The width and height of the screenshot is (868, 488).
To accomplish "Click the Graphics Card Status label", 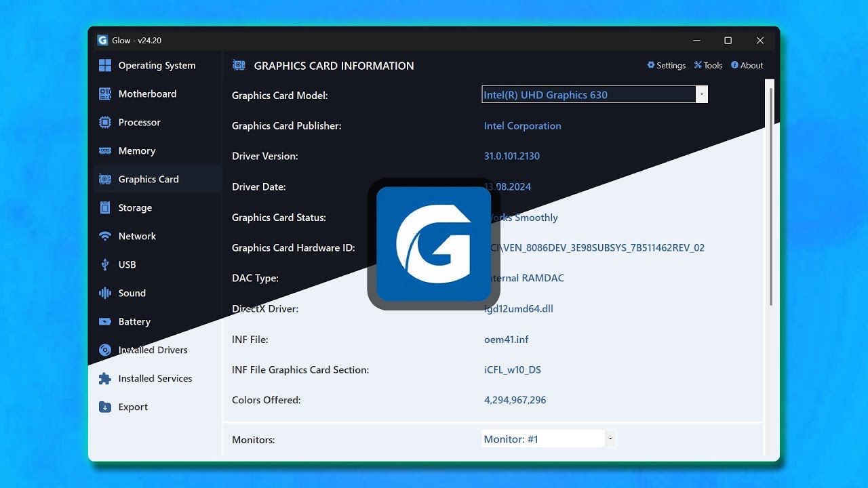I will [x=279, y=217].
